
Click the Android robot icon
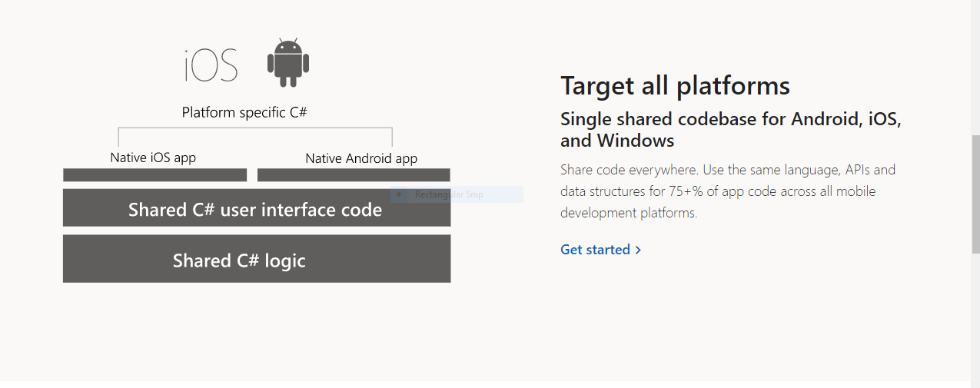tap(288, 63)
